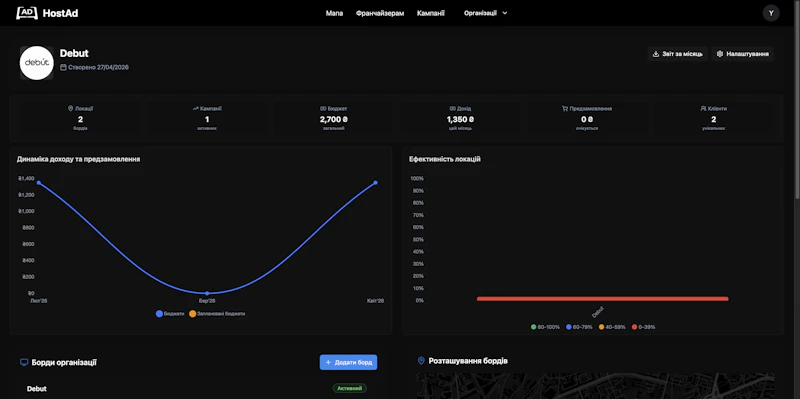Viewport: 800px width, 399px height.
Task: Open the HostAd logo home link
Action: pos(47,13)
